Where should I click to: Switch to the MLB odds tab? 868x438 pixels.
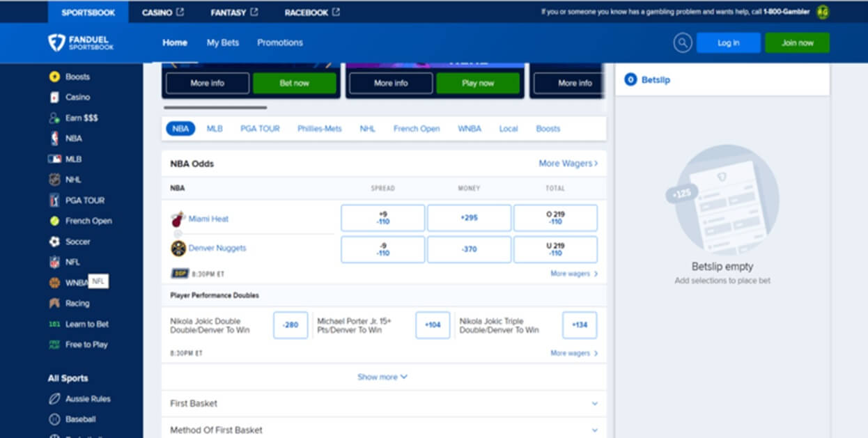coord(215,129)
